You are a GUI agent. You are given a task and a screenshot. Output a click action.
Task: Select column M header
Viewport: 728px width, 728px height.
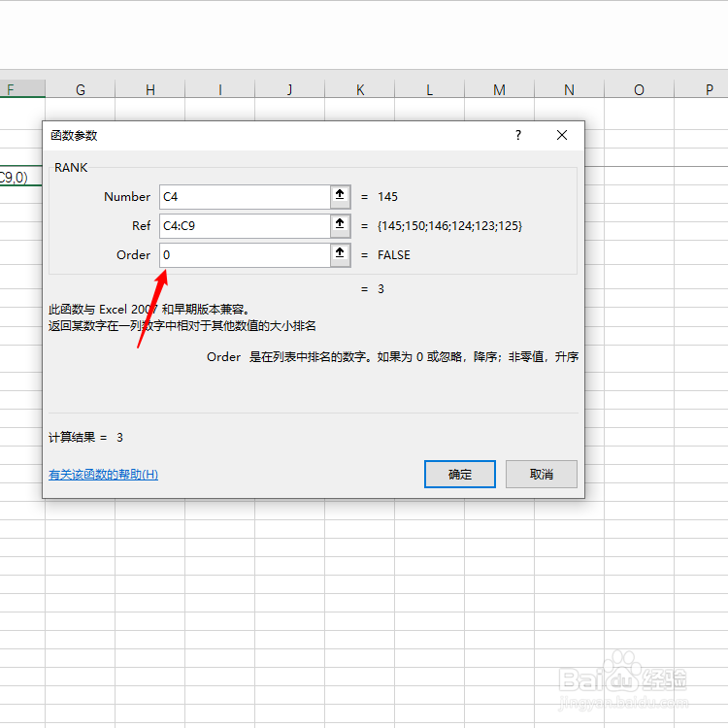[500, 89]
